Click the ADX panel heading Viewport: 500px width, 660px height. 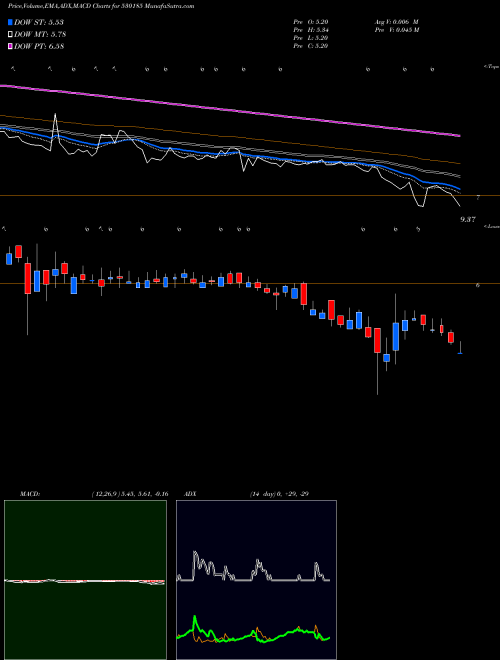191,494
